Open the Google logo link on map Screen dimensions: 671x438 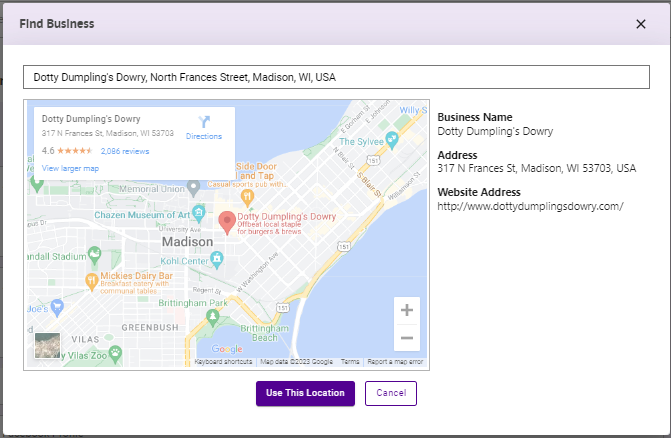[227, 349]
